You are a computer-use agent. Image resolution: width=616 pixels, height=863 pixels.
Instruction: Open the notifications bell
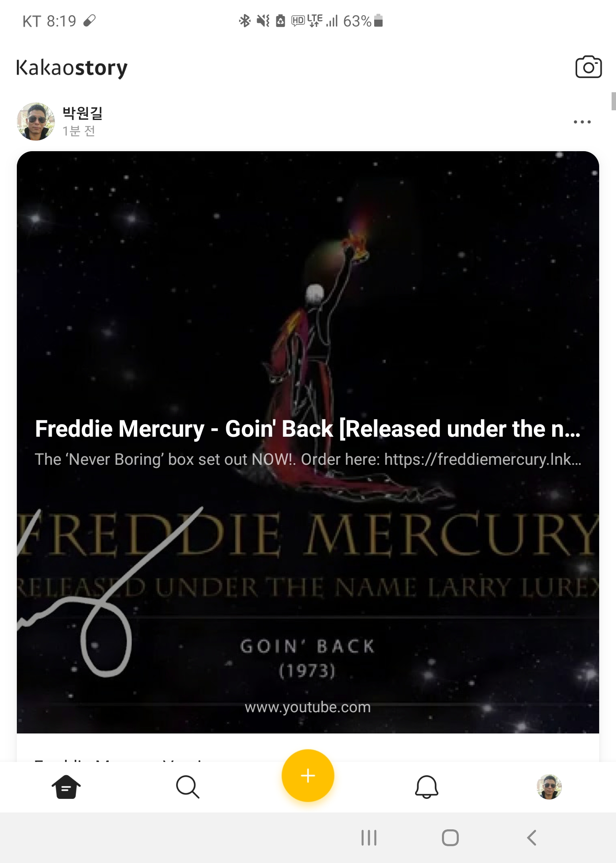[427, 787]
